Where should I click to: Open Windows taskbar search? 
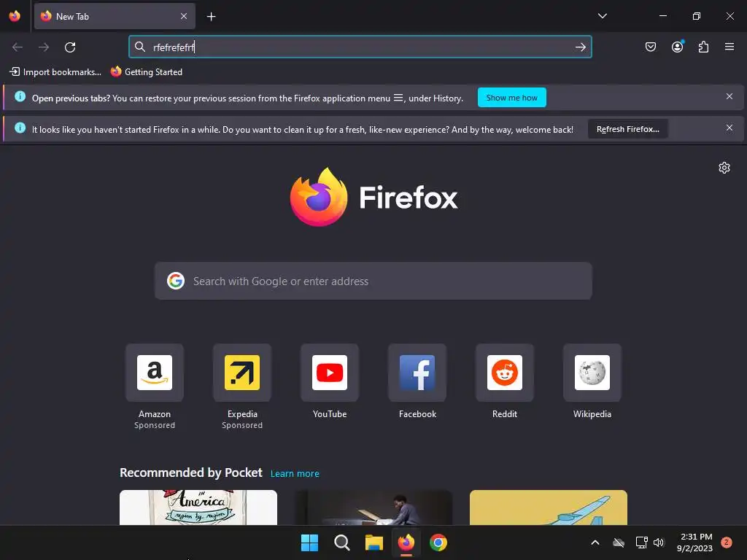click(341, 542)
